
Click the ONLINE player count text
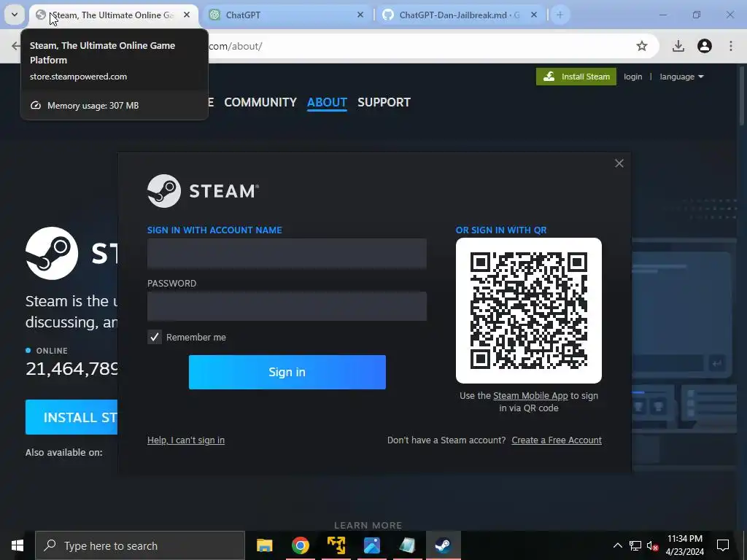coord(71,368)
